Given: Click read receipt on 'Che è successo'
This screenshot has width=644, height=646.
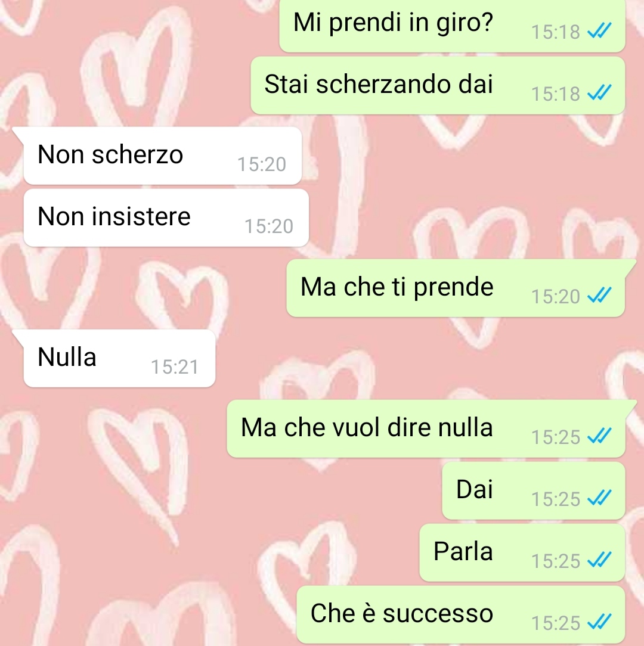Looking at the screenshot, I should click(599, 622).
